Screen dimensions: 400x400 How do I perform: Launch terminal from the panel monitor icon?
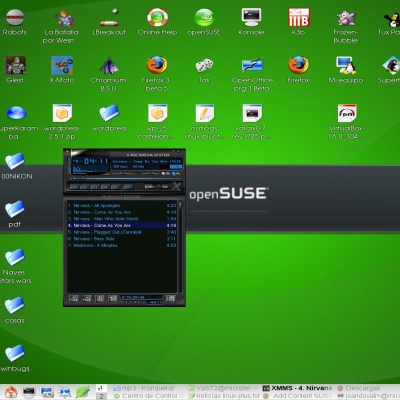pyautogui.click(x=29, y=392)
